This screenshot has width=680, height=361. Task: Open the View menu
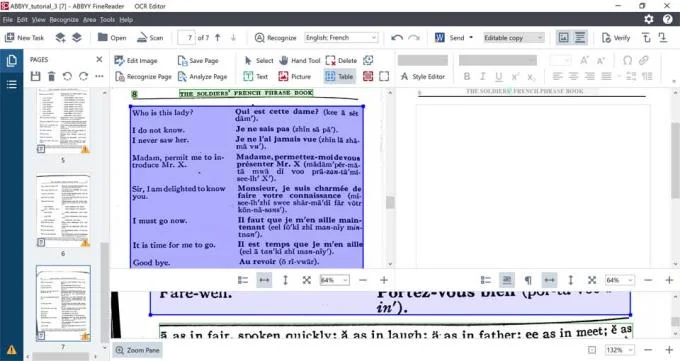coord(38,20)
